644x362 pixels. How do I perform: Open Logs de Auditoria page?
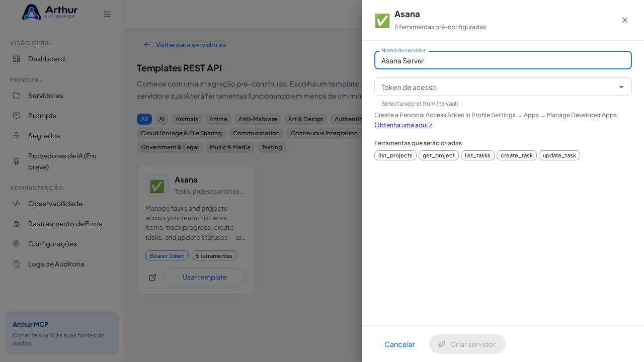pos(62,264)
